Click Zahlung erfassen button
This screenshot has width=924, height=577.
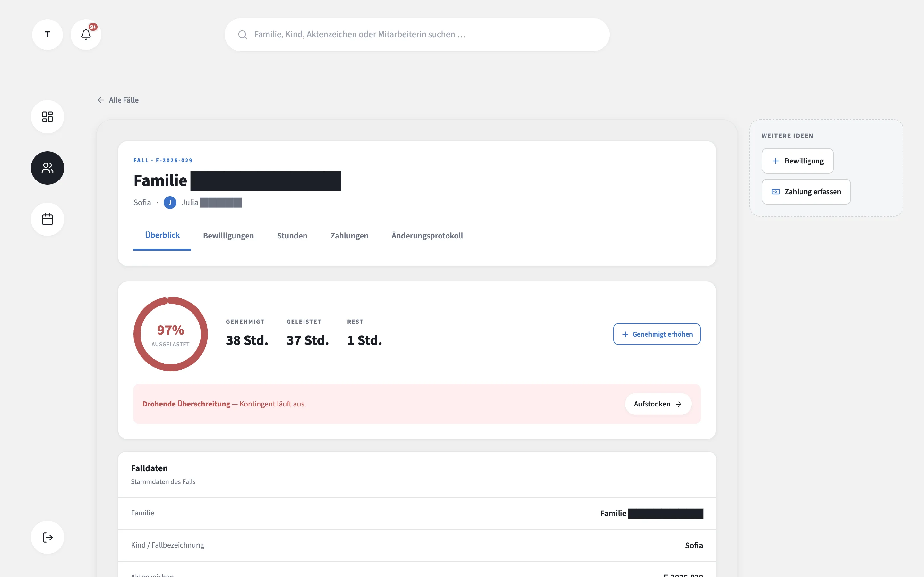806,192
